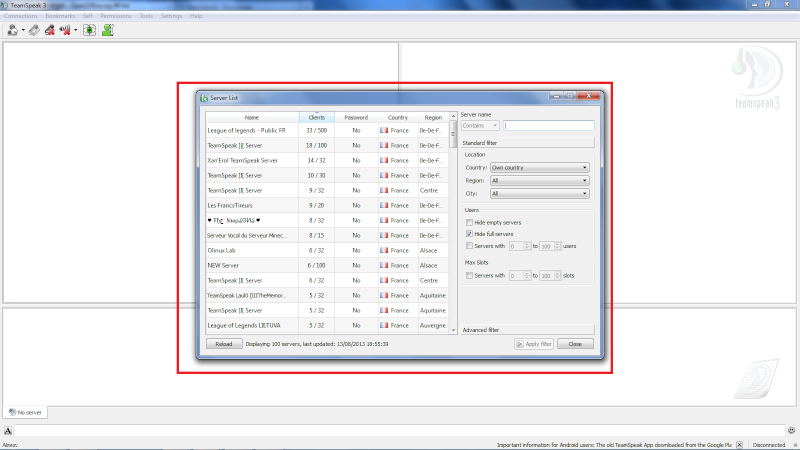Sort by the Region column header
This screenshot has width=800, height=450.
tap(433, 117)
